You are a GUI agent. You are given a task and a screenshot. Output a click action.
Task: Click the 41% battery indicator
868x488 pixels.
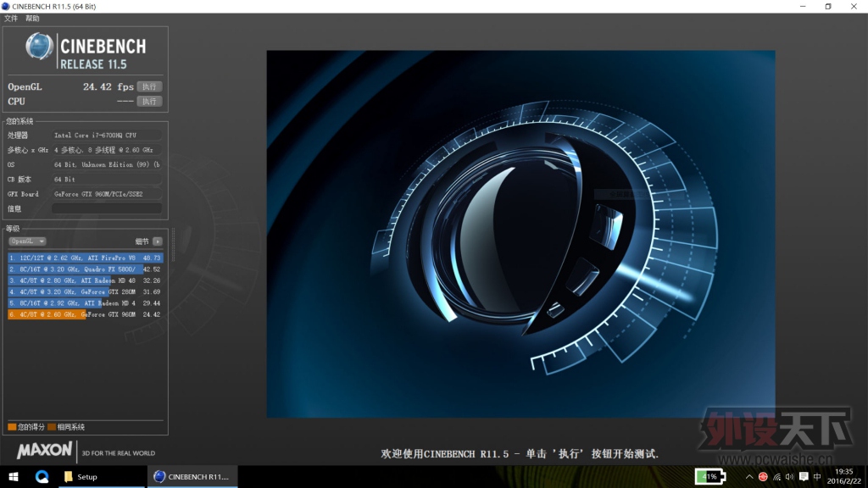click(x=710, y=476)
